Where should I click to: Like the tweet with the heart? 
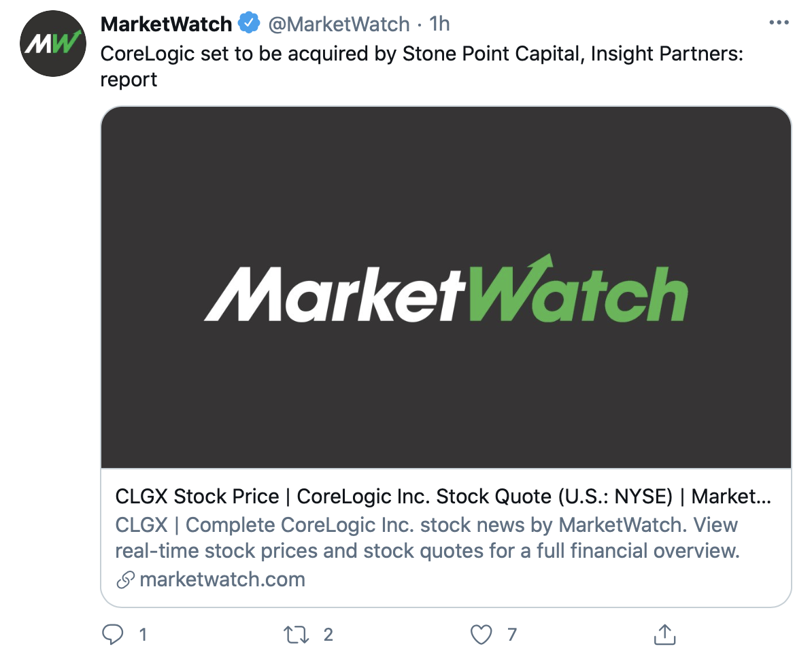pos(481,635)
